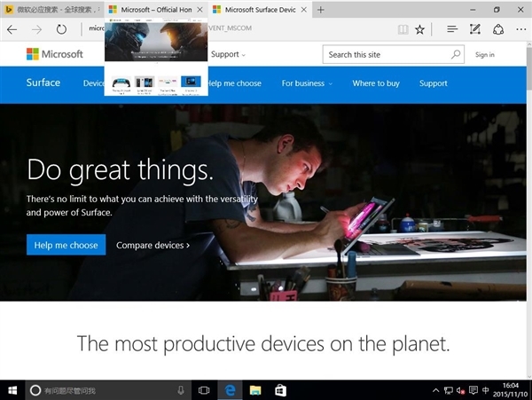This screenshot has width=532, height=400.
Task: Add page to favorites star icon
Action: click(420, 29)
